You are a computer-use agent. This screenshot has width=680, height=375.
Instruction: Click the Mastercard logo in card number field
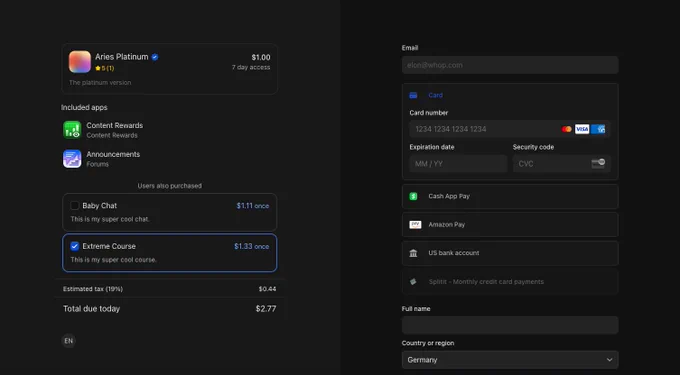click(566, 129)
